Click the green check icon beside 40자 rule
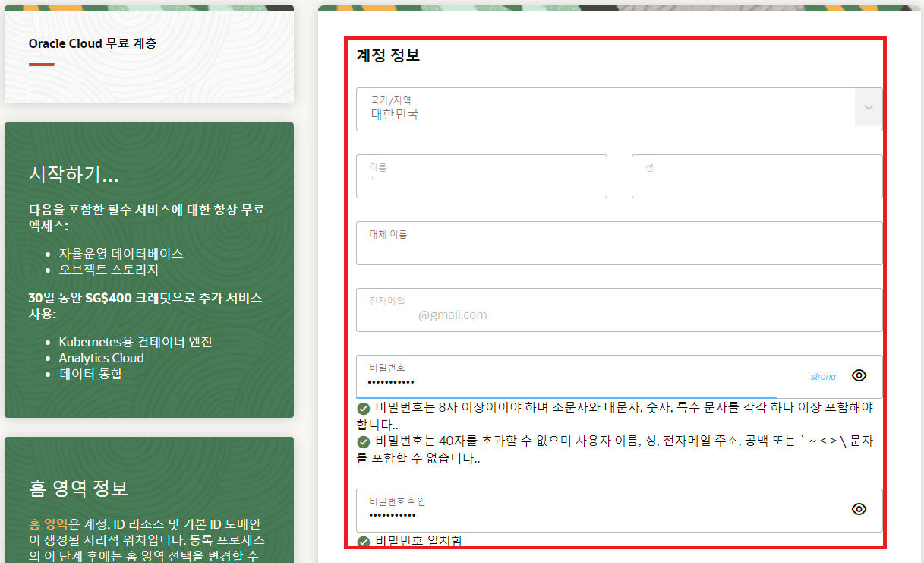 [364, 441]
